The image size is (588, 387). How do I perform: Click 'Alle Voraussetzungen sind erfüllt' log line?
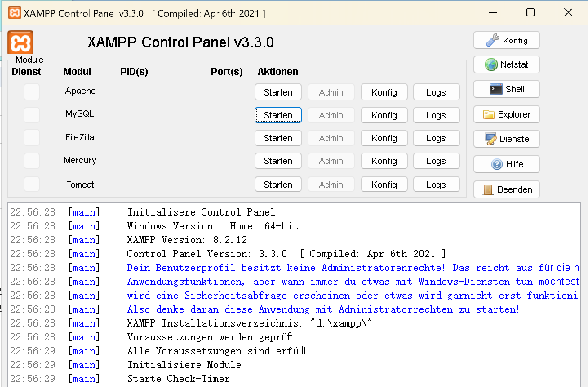(x=217, y=351)
